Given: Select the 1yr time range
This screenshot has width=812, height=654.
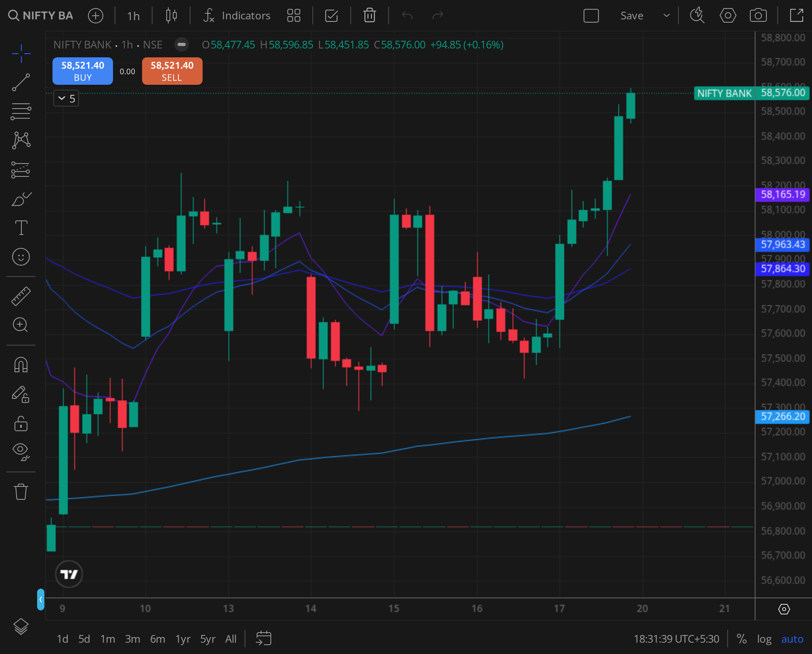Looking at the screenshot, I should (x=183, y=639).
